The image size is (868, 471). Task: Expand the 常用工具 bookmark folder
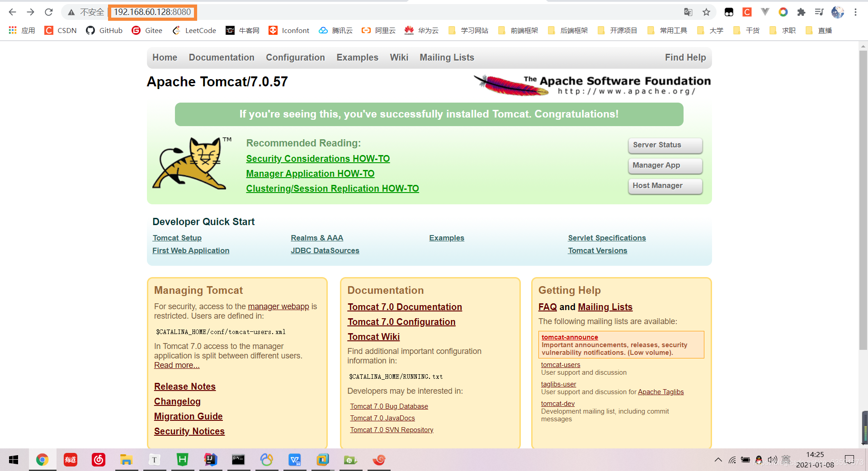[667, 30]
